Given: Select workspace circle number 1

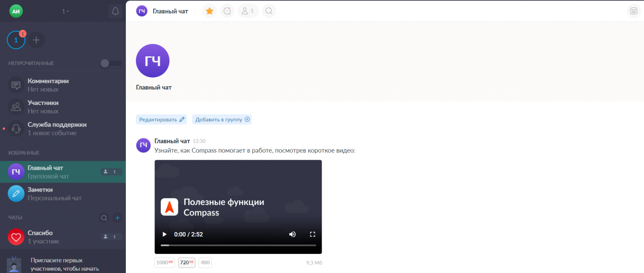Looking at the screenshot, I should click(x=16, y=40).
